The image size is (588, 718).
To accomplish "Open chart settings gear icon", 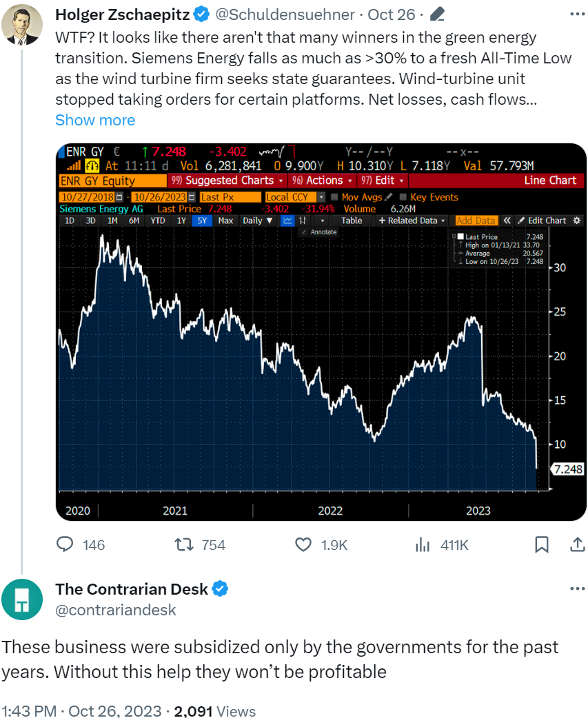I will [x=578, y=220].
